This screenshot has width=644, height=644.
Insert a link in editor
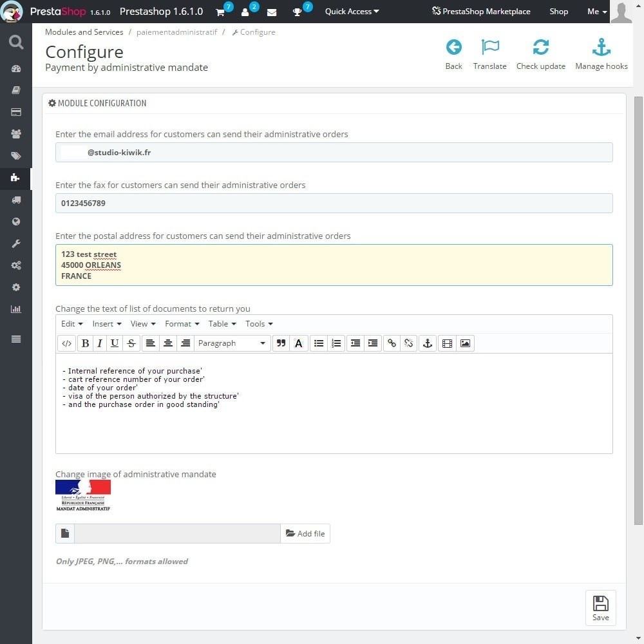tap(392, 343)
